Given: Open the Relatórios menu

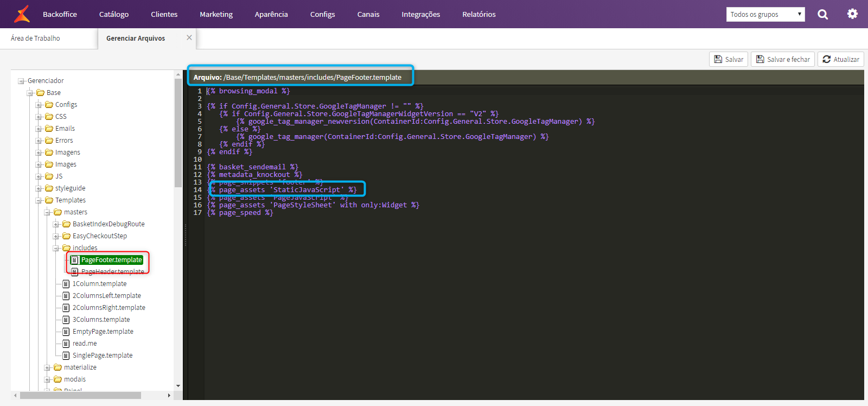Looking at the screenshot, I should (479, 14).
